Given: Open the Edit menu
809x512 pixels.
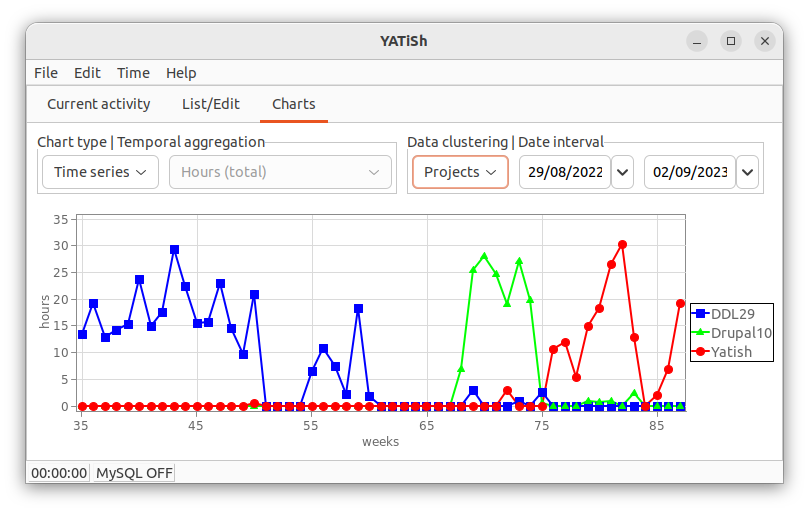Looking at the screenshot, I should click(x=87, y=73).
